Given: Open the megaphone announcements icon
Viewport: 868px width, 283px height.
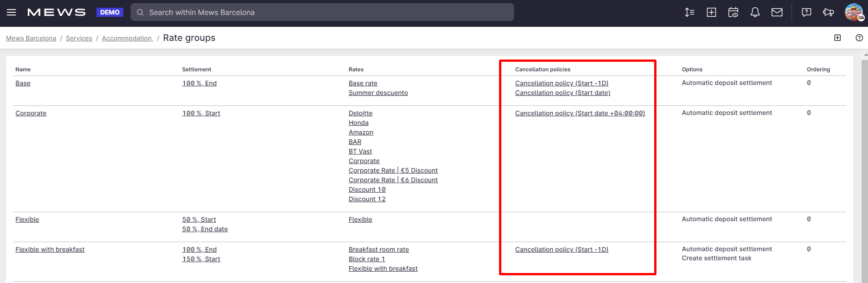Looking at the screenshot, I should point(828,12).
